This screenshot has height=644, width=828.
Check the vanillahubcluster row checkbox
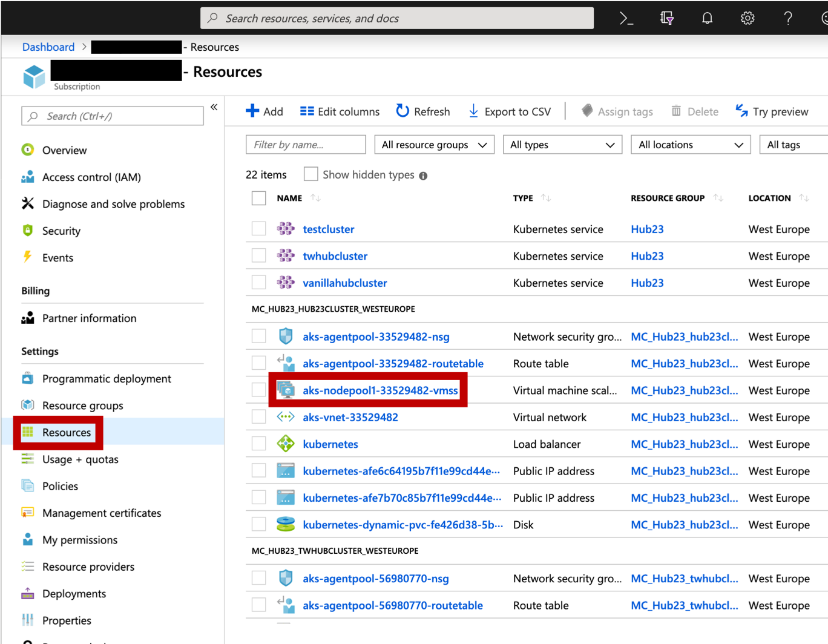tap(259, 282)
